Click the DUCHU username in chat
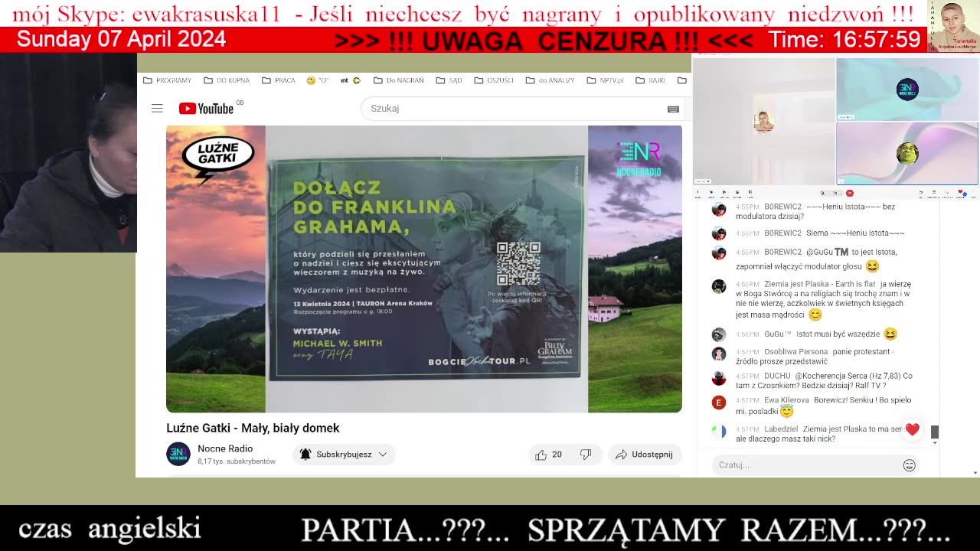This screenshot has height=551, width=980. 777,376
